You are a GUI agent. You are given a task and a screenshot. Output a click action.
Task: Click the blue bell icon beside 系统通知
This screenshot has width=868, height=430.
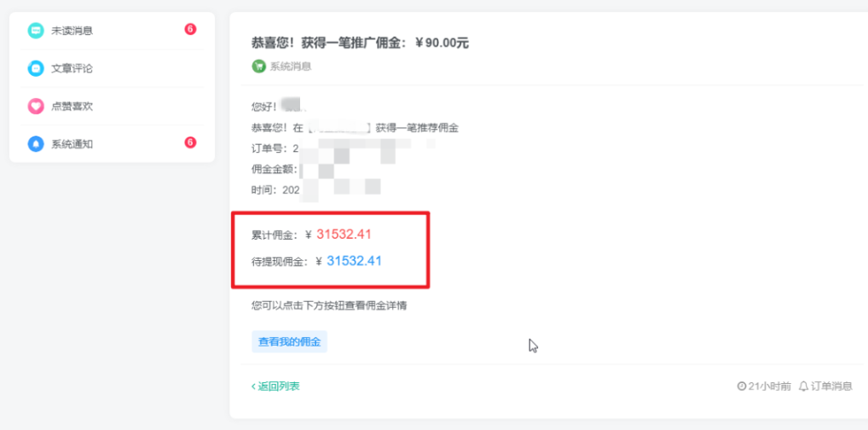click(x=36, y=144)
